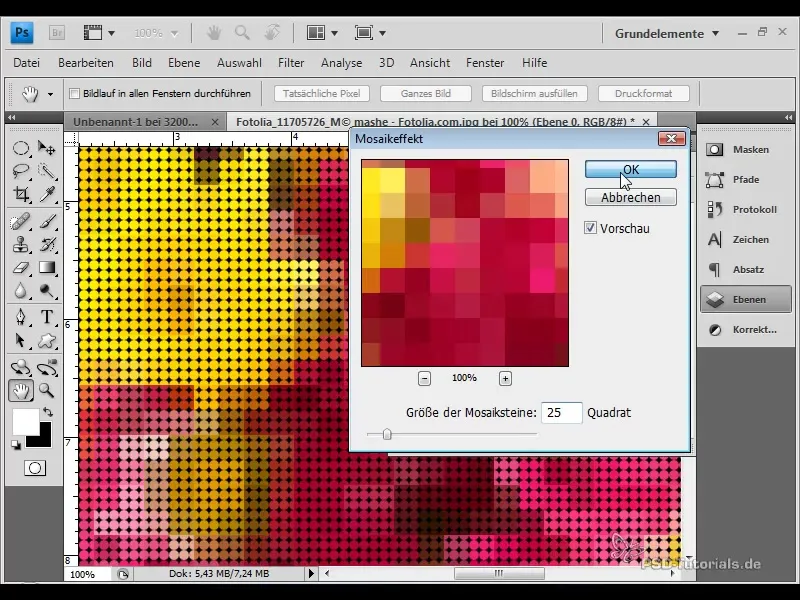Select the History Brush tool

click(46, 245)
